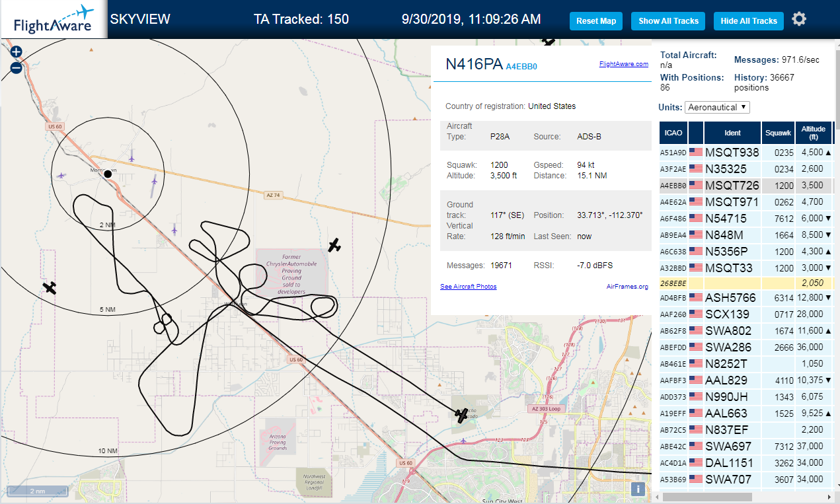Image resolution: width=840 pixels, height=504 pixels.
Task: Click horizontal scrollbar thumb under aircraft table
Action: [706, 497]
